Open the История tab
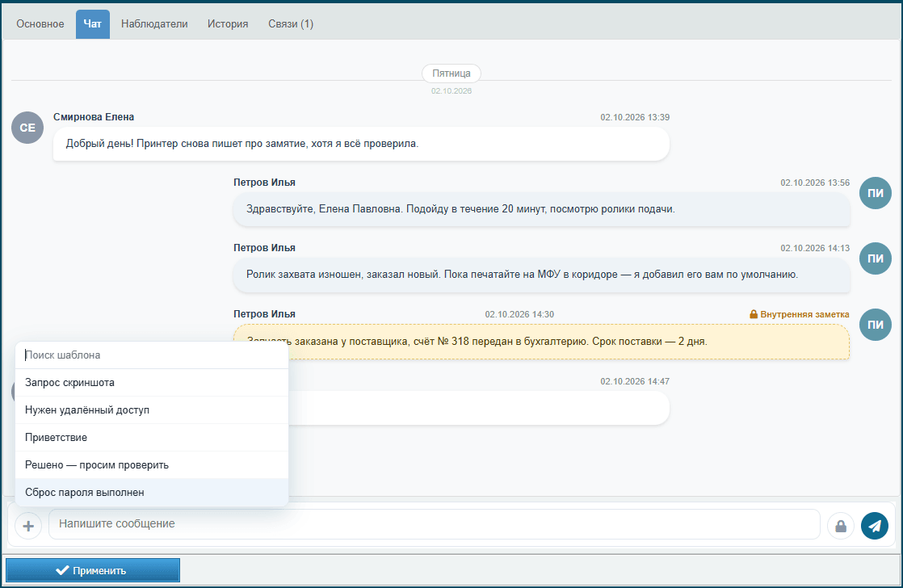 [x=228, y=23]
